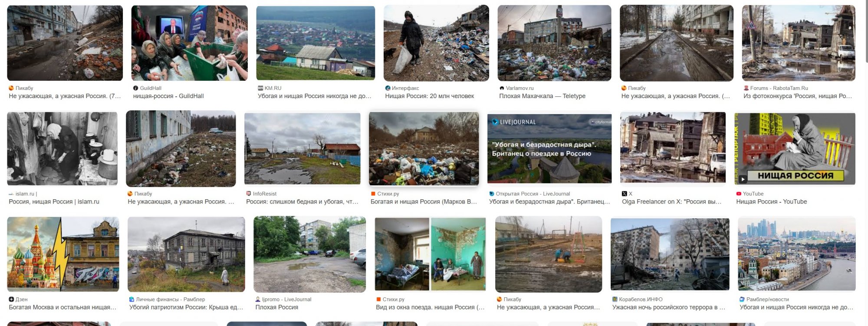
Task: Open link 'Плохая Махачкала — Teletype'
Action: (x=542, y=96)
